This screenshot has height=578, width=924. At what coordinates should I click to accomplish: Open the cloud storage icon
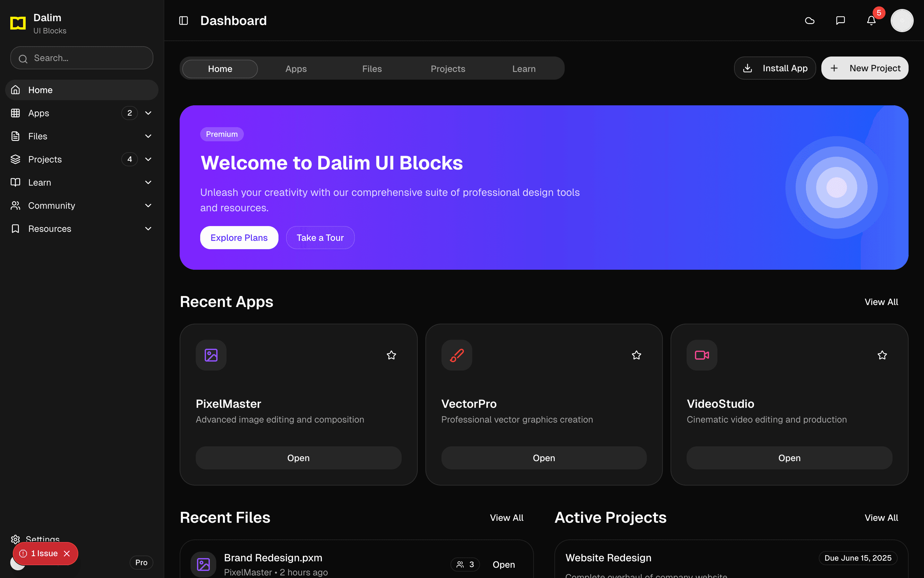point(809,21)
